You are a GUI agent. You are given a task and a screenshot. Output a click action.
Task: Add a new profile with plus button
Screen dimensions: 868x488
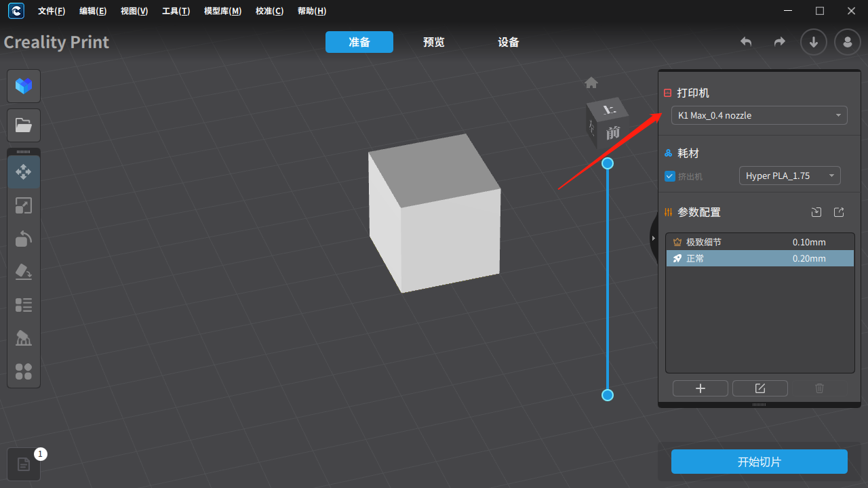coord(701,388)
